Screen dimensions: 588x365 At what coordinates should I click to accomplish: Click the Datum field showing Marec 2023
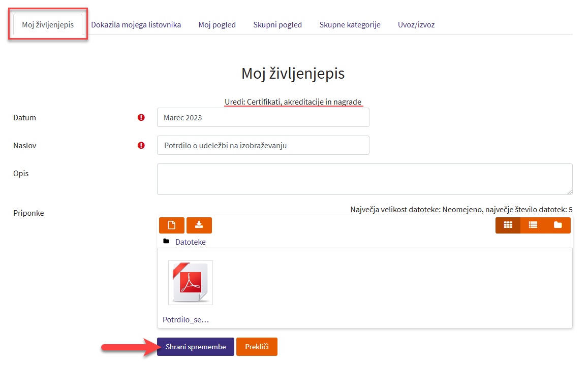(x=263, y=117)
